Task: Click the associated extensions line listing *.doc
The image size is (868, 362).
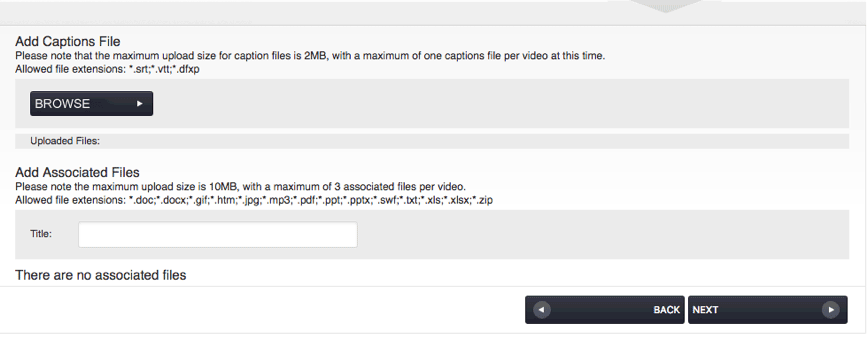Action: pos(254,200)
